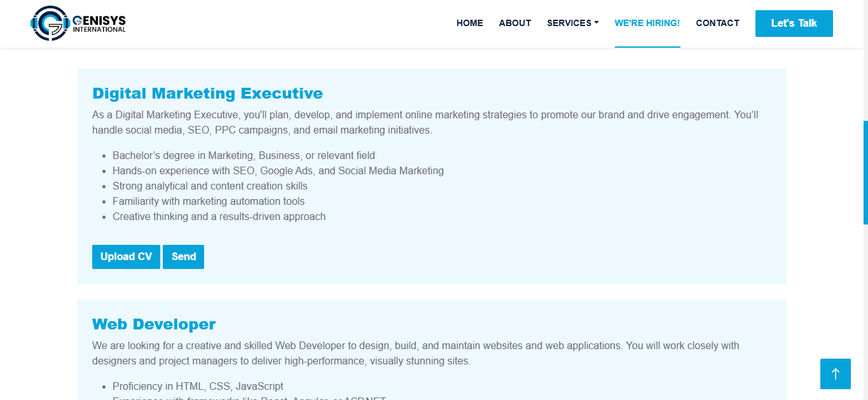868x400 pixels.
Task: Go to the Home page
Action: pyautogui.click(x=469, y=23)
